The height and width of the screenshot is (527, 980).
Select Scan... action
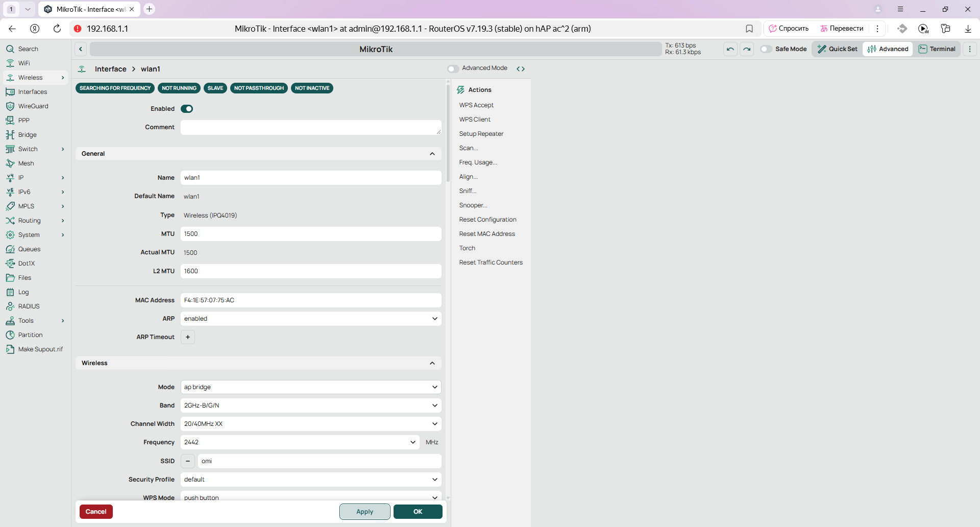[x=468, y=148]
